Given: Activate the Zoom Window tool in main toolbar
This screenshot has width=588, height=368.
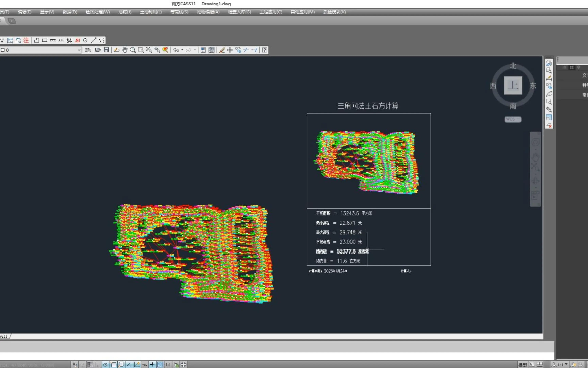Looking at the screenshot, I should point(141,50).
